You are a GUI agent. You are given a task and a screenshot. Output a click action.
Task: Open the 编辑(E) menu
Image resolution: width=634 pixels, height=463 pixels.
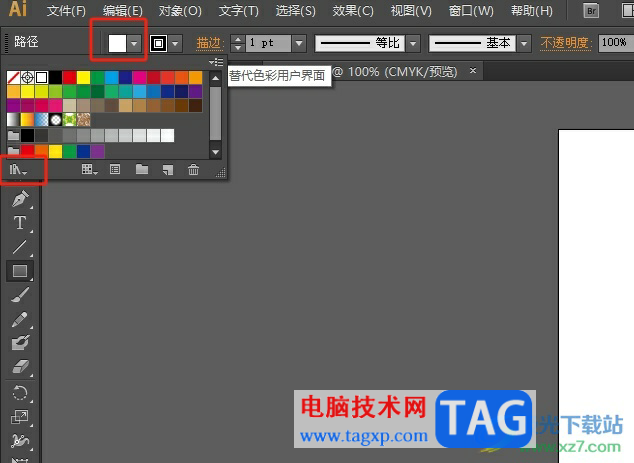pyautogui.click(x=123, y=11)
